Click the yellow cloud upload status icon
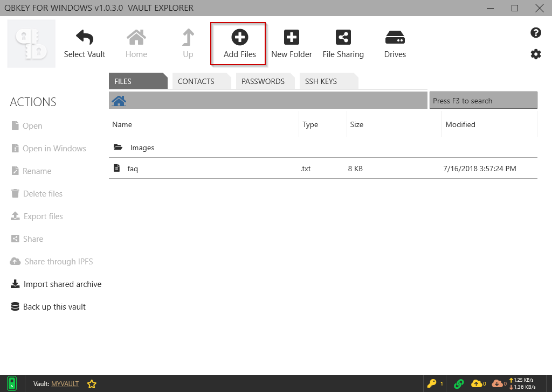 477,383
